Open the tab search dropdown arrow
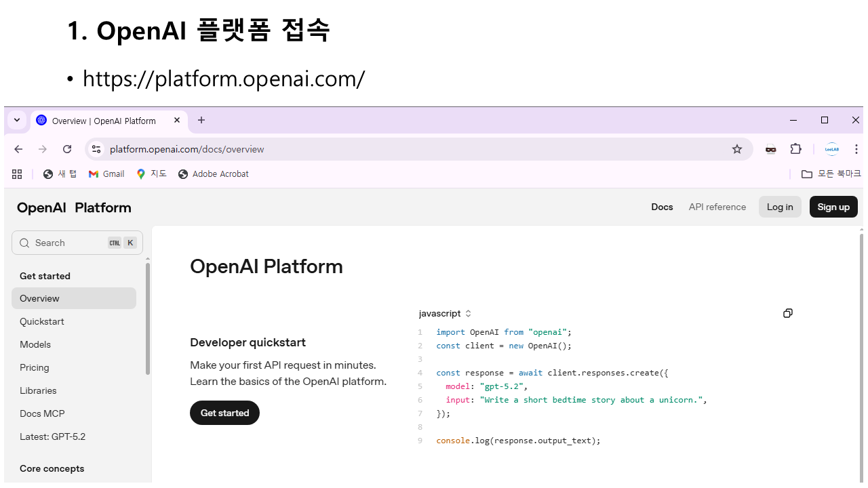This screenshot has height=488, width=868. (17, 120)
